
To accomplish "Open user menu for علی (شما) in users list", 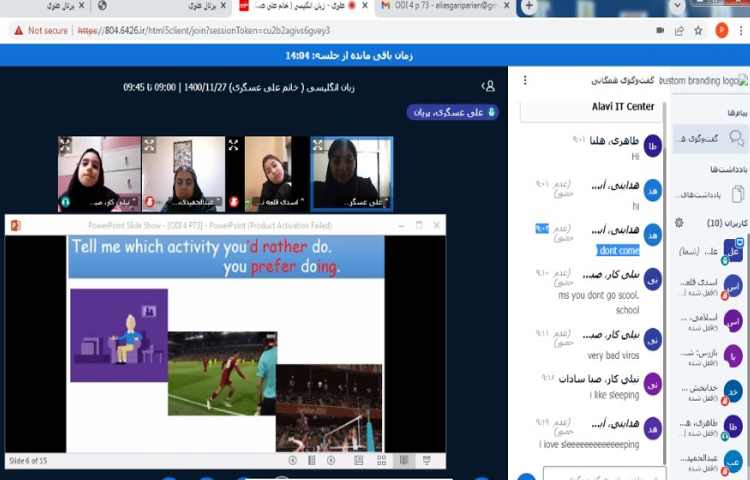I will pos(711,252).
